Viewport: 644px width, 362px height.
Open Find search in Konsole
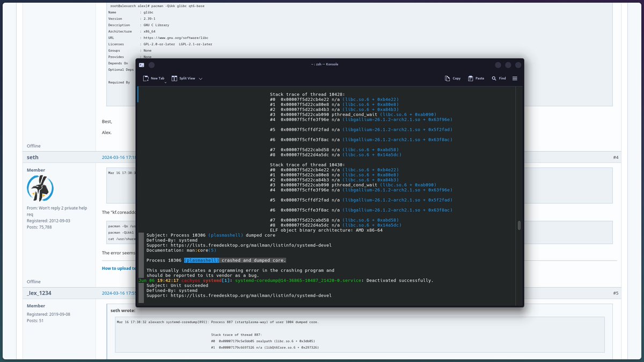(x=499, y=78)
